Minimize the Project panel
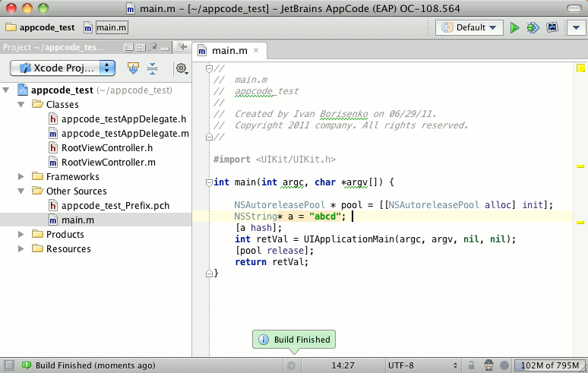Image resolution: width=588 pixels, height=373 pixels. 165,49
